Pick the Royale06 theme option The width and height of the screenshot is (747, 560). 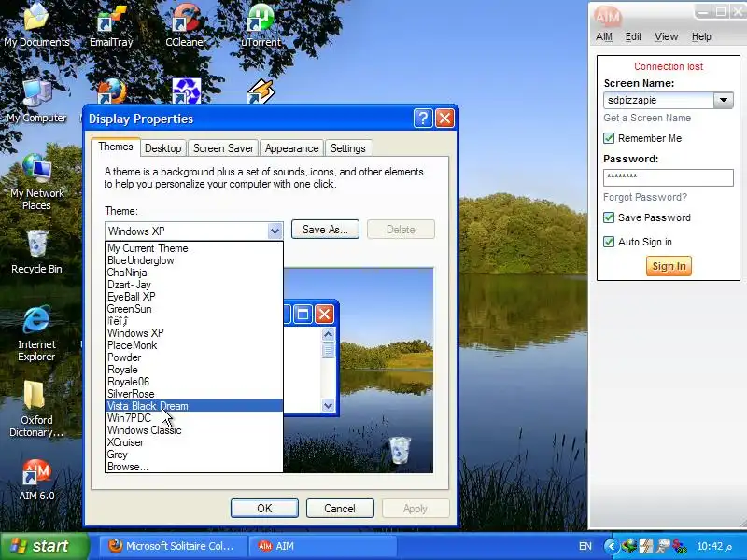pos(194,382)
